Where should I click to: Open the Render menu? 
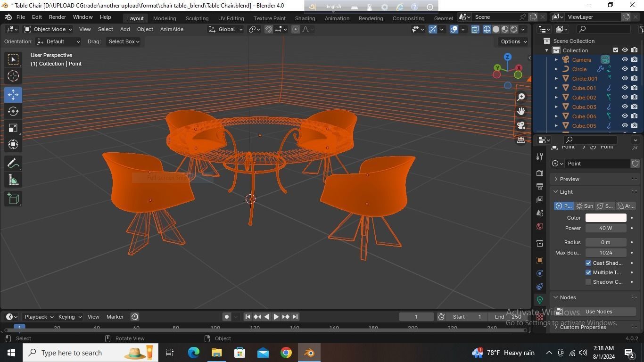point(57,17)
